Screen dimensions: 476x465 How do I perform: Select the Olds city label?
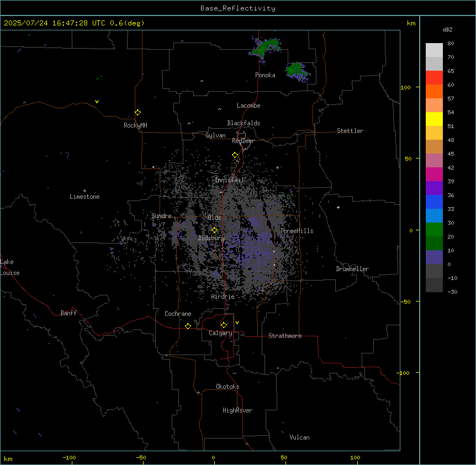pyautogui.click(x=214, y=218)
